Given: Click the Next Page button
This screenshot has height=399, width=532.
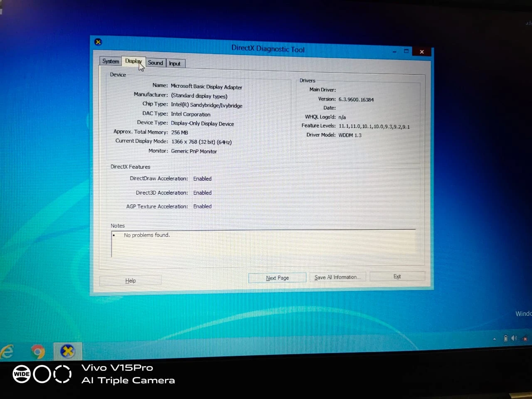Looking at the screenshot, I should point(277,278).
